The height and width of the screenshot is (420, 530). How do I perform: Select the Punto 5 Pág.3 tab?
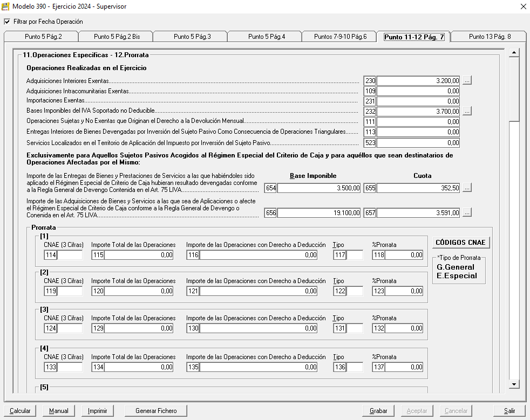coord(191,37)
